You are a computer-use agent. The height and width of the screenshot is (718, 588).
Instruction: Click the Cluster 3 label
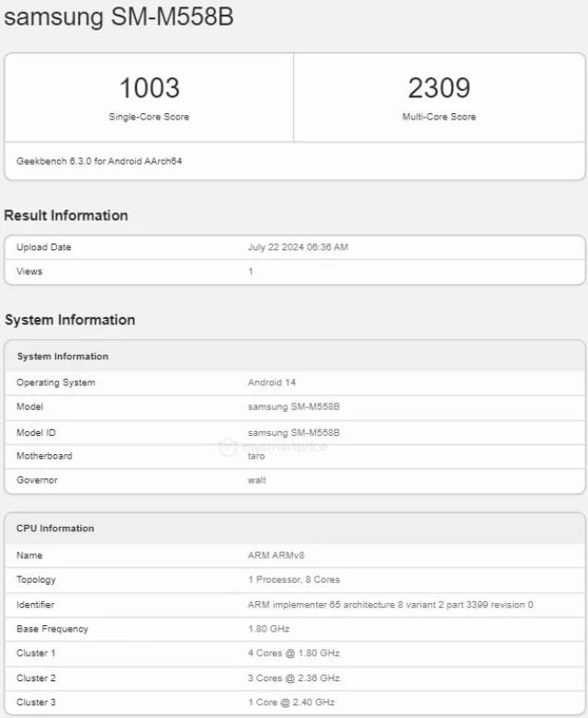click(36, 702)
